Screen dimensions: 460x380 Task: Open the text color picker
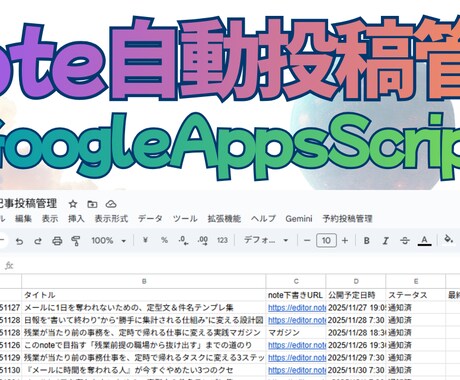424,240
